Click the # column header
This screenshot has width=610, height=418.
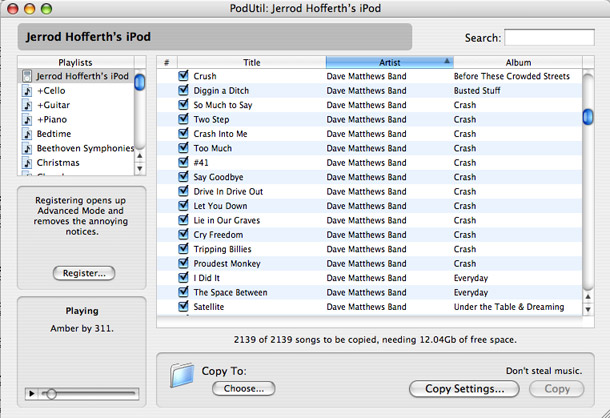tap(167, 62)
